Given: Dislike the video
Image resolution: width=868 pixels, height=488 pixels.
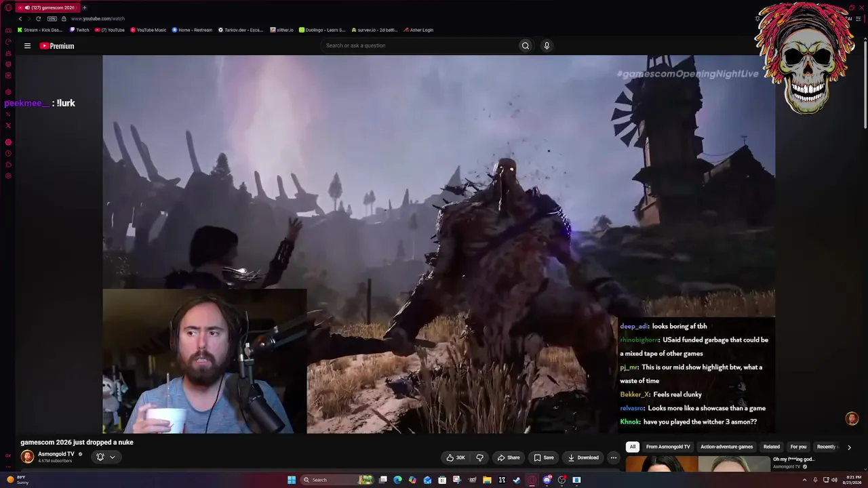Looking at the screenshot, I should pyautogui.click(x=479, y=457).
